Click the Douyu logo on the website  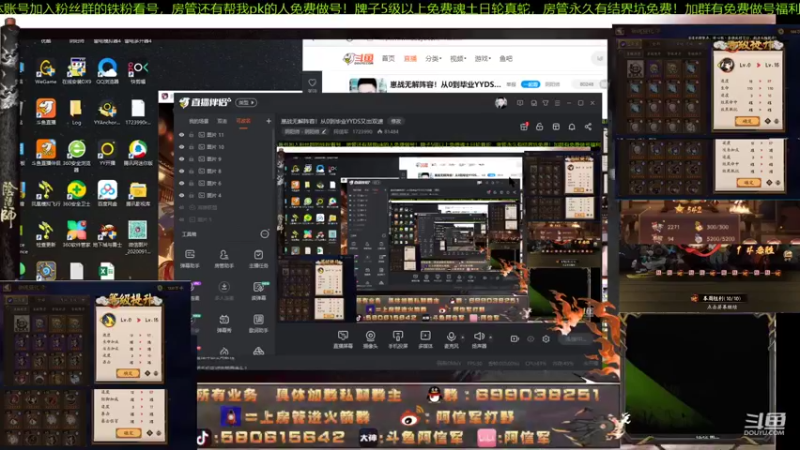click(358, 59)
